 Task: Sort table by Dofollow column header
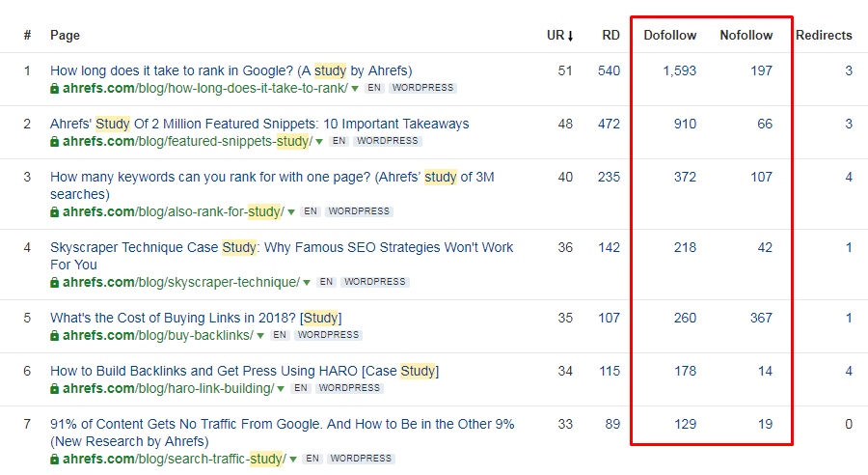669,36
